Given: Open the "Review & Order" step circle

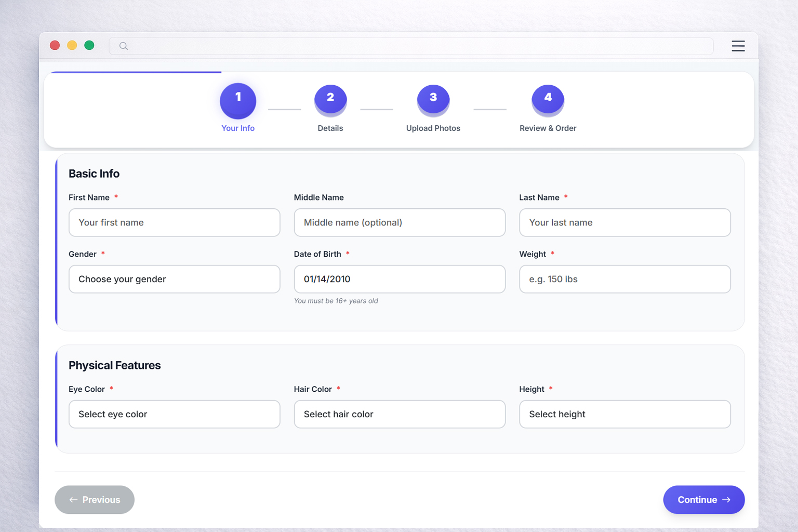Looking at the screenshot, I should point(548,99).
